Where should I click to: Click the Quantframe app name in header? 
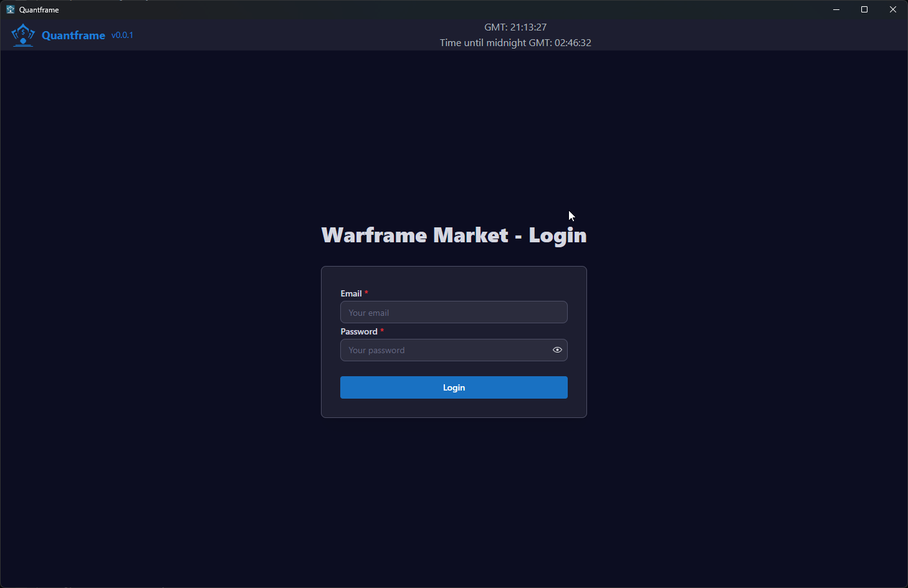click(x=74, y=36)
